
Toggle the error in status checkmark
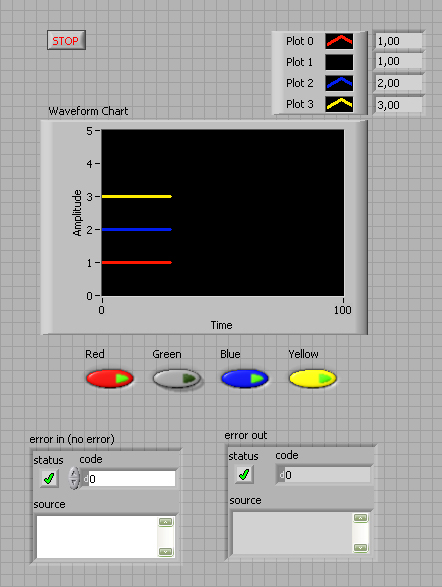coord(49,478)
